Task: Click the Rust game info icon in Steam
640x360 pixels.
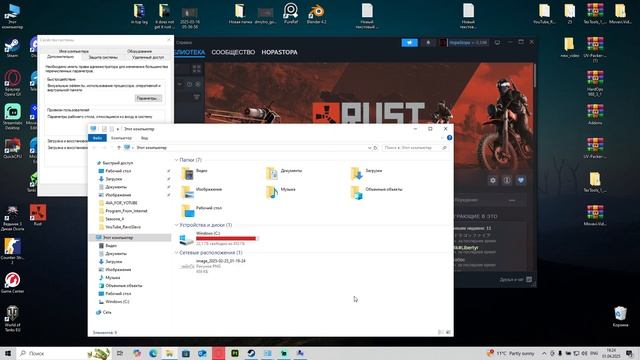Action: [x=507, y=180]
